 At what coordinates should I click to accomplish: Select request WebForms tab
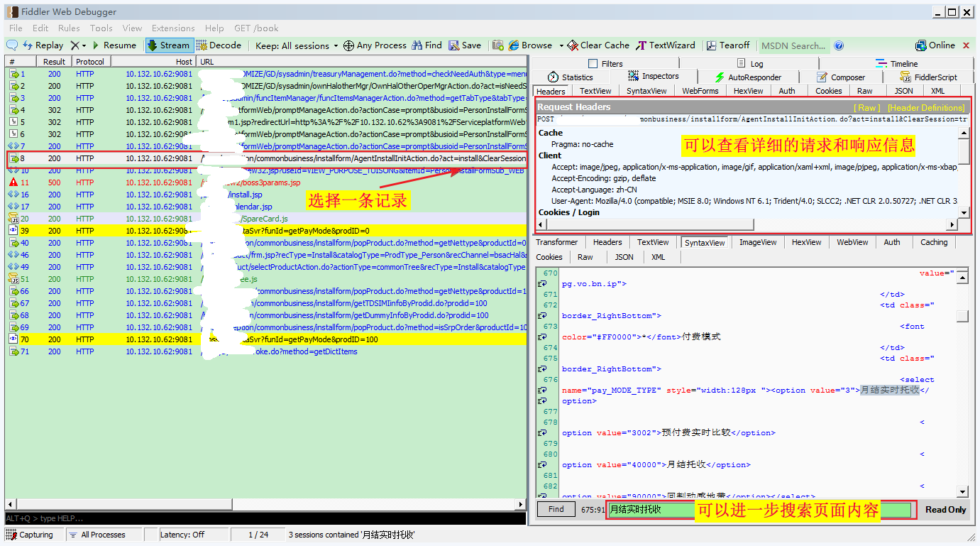pyautogui.click(x=700, y=91)
